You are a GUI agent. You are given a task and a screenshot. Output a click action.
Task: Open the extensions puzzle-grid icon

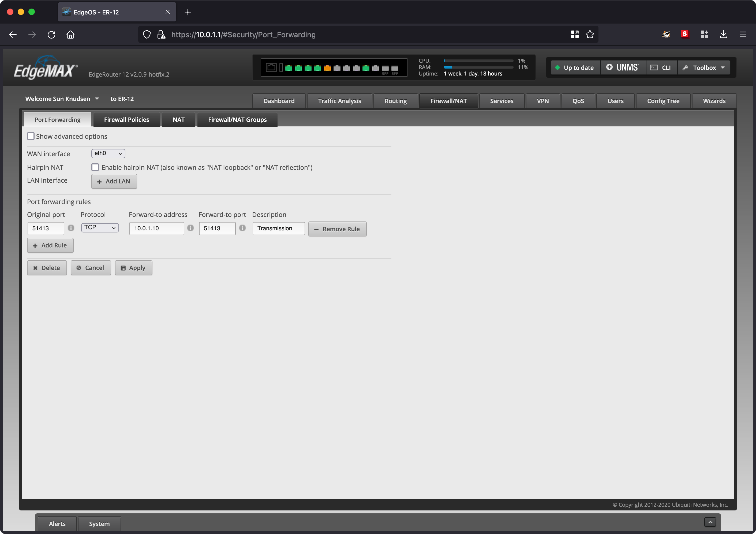pos(704,34)
